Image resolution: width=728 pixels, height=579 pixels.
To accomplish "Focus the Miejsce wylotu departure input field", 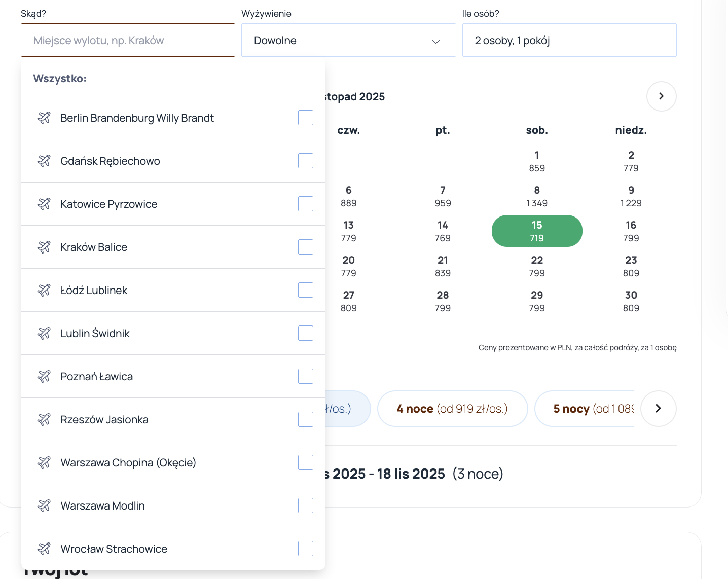I will click(128, 40).
